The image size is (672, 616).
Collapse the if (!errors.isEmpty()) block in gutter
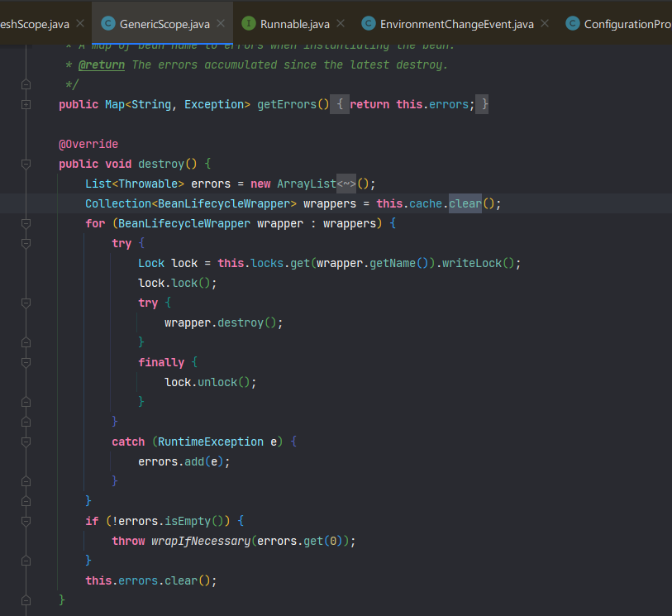point(26,521)
